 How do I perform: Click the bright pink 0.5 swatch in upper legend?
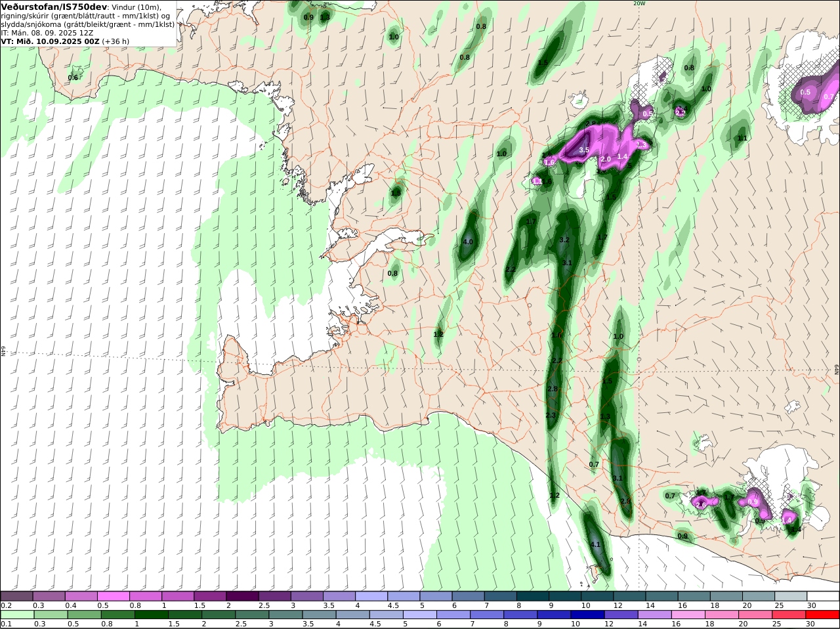tap(113, 596)
